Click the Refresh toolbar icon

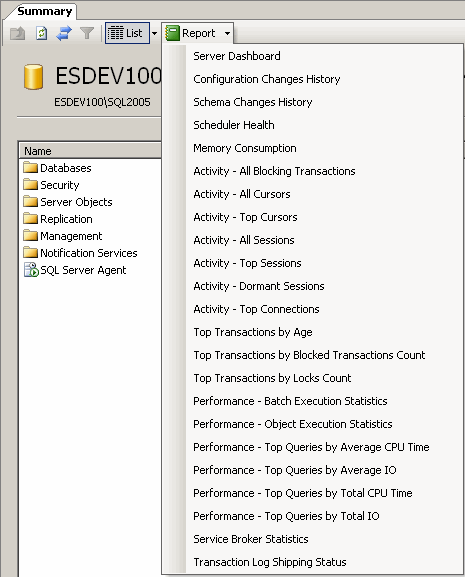[41, 33]
